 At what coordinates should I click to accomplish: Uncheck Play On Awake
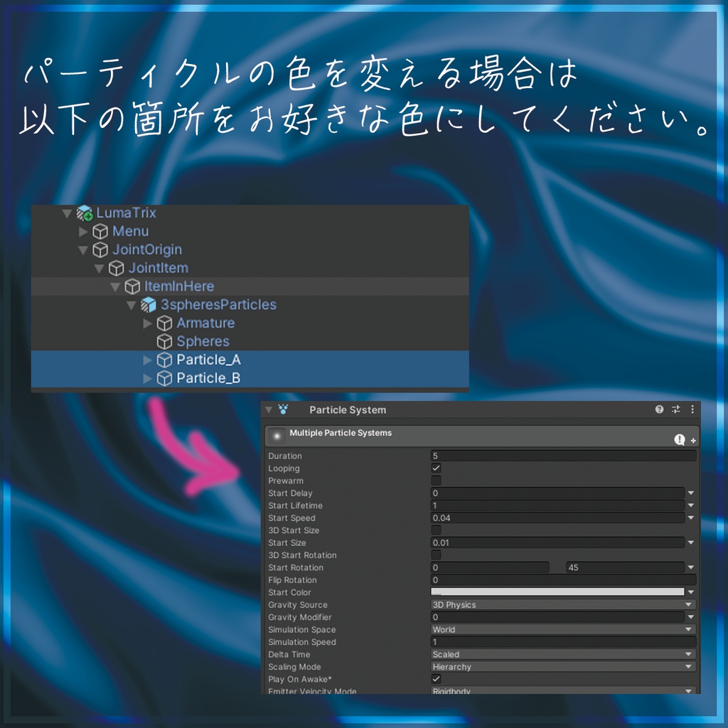[x=435, y=679]
